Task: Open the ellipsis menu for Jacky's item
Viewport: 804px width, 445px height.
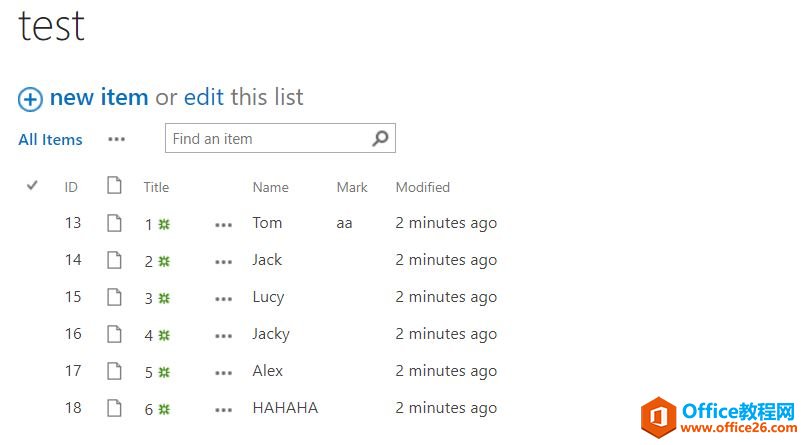Action: 223,335
